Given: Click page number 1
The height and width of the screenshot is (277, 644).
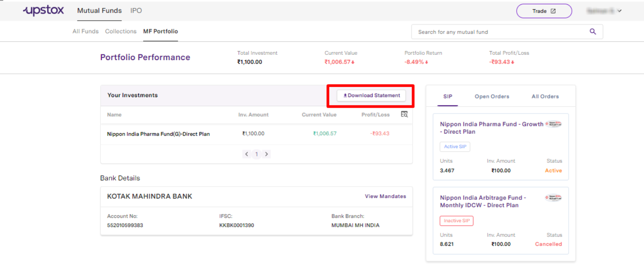Looking at the screenshot, I should tap(256, 154).
